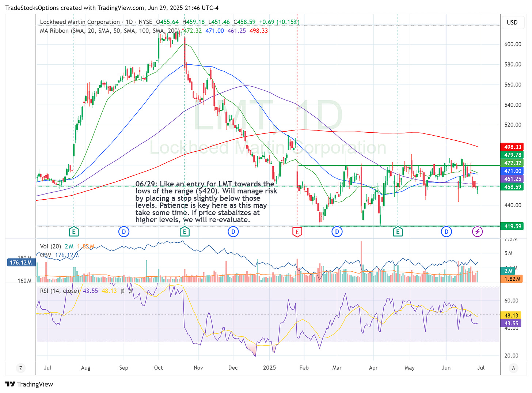Open the red earnings marker near Feb
Image resolution: width=532 pixels, height=393 pixels.
pos(297,231)
